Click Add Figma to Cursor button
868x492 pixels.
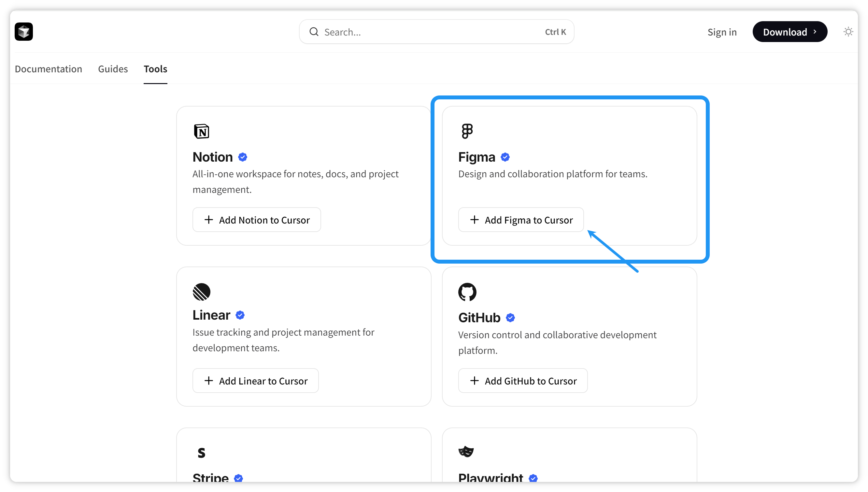(x=521, y=220)
